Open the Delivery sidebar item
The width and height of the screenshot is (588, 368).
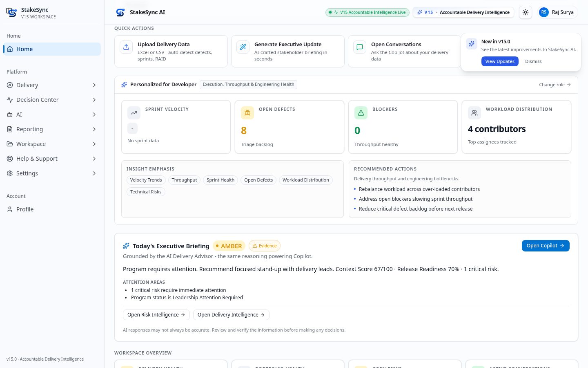tap(52, 85)
